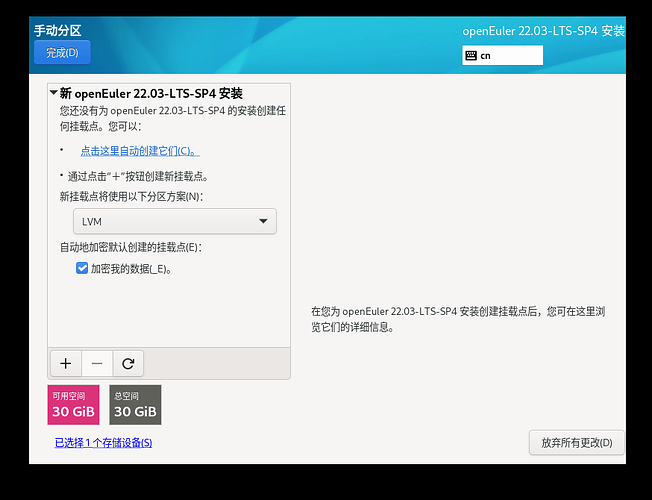This screenshot has width=652, height=500.
Task: Collapse the 新 openEuler 22.03-LTS-SP4 安装 triangle
Action: pos(52,93)
